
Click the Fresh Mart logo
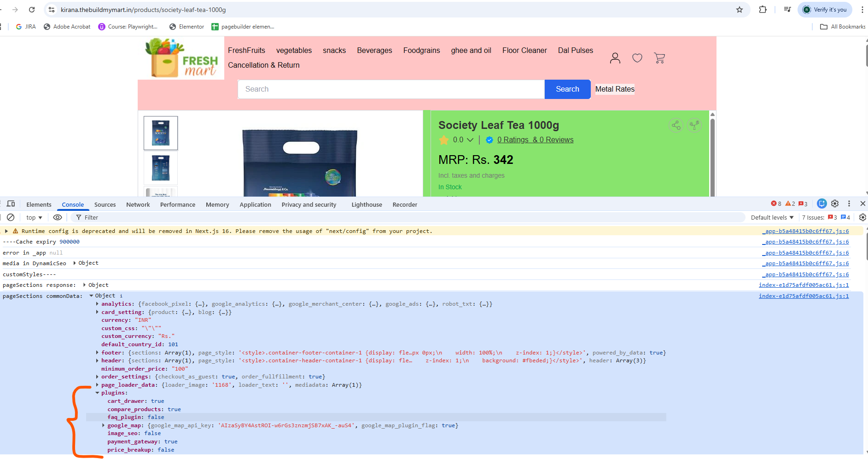click(x=181, y=58)
